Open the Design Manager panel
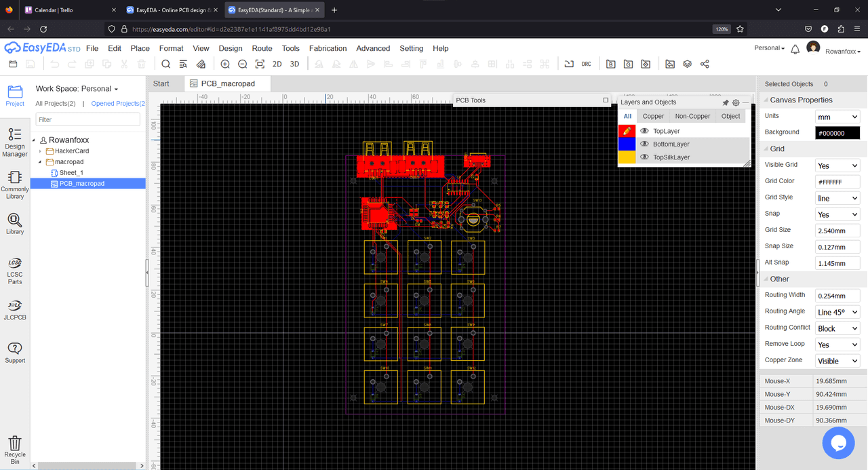868x470 pixels. (15, 142)
